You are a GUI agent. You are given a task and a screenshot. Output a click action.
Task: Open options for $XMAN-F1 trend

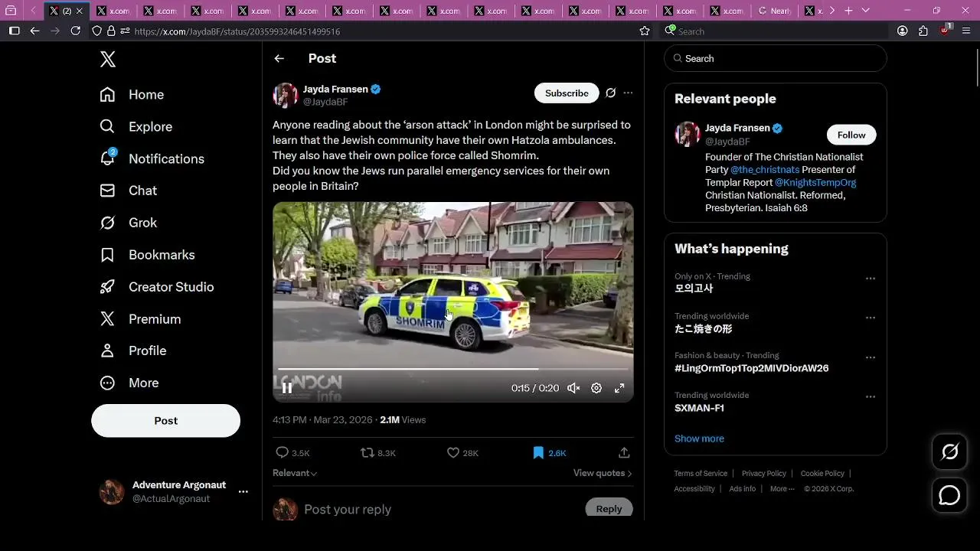(x=871, y=397)
